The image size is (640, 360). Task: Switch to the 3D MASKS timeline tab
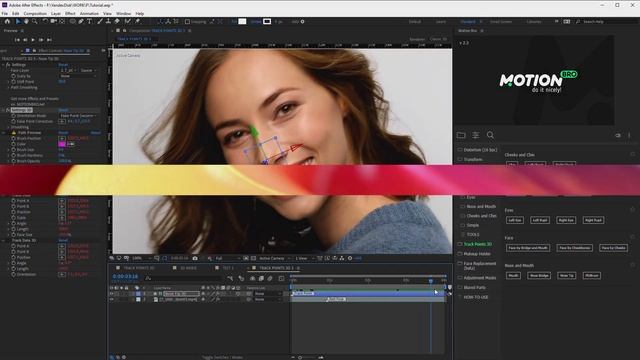(189, 268)
